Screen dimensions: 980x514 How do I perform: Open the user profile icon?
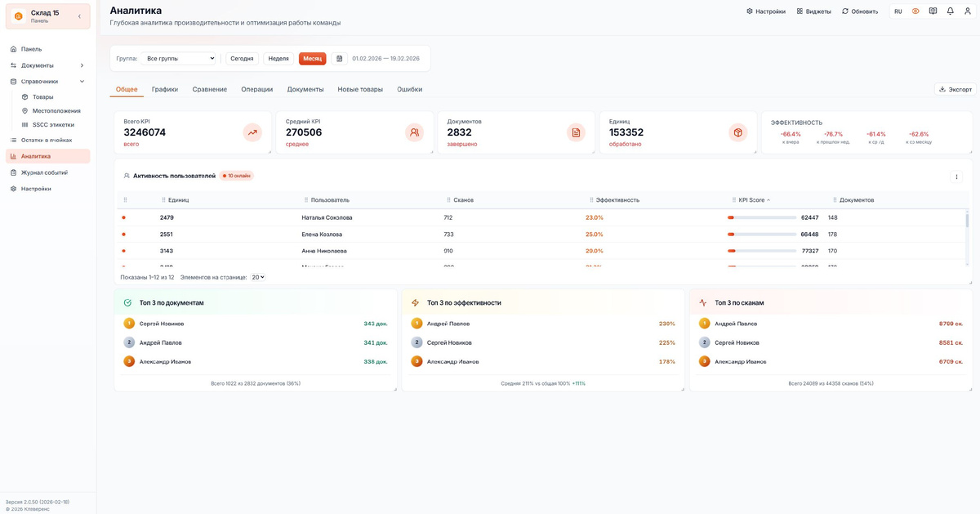(967, 11)
